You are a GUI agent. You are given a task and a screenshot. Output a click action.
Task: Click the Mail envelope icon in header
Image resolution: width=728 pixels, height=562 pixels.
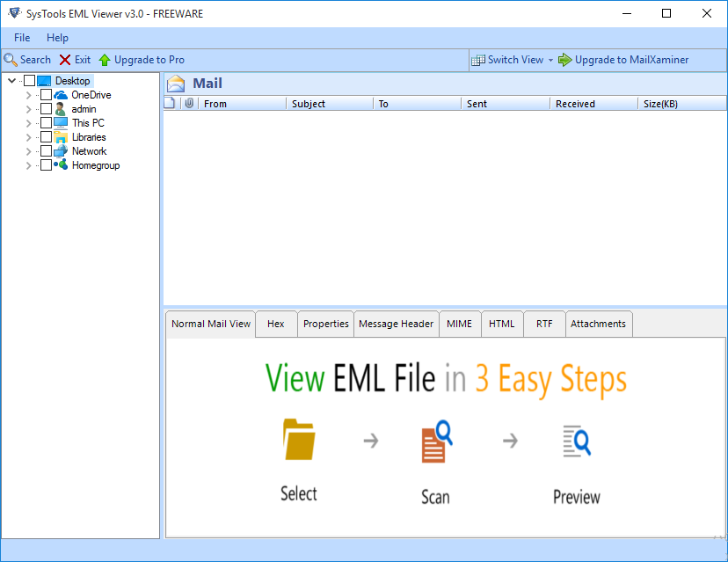[x=176, y=84]
